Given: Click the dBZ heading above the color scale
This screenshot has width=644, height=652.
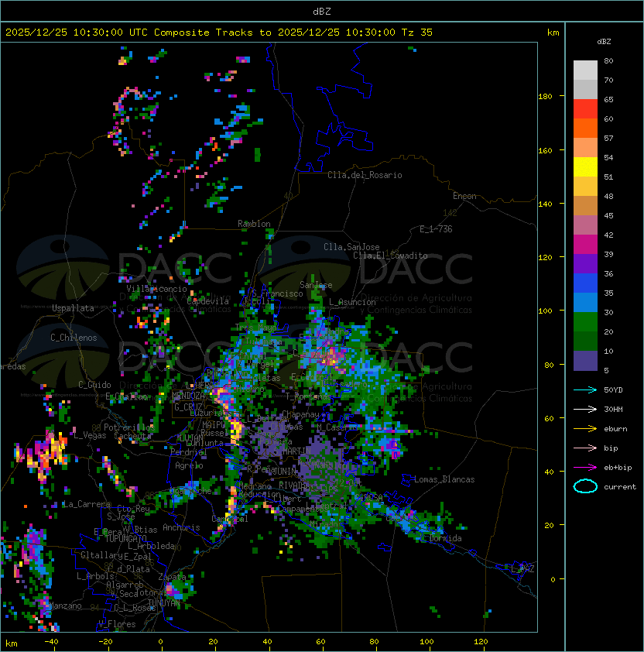Looking at the screenshot, I should 604,42.
